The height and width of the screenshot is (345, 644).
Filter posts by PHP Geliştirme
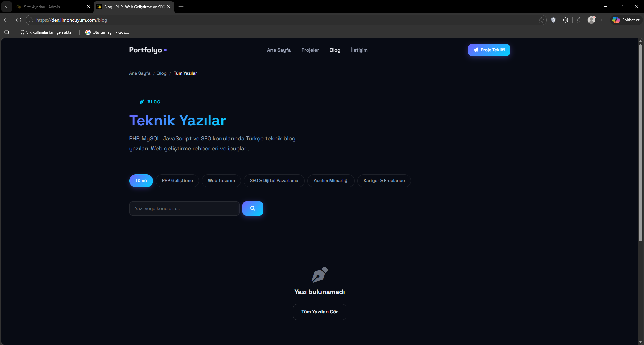tap(177, 181)
